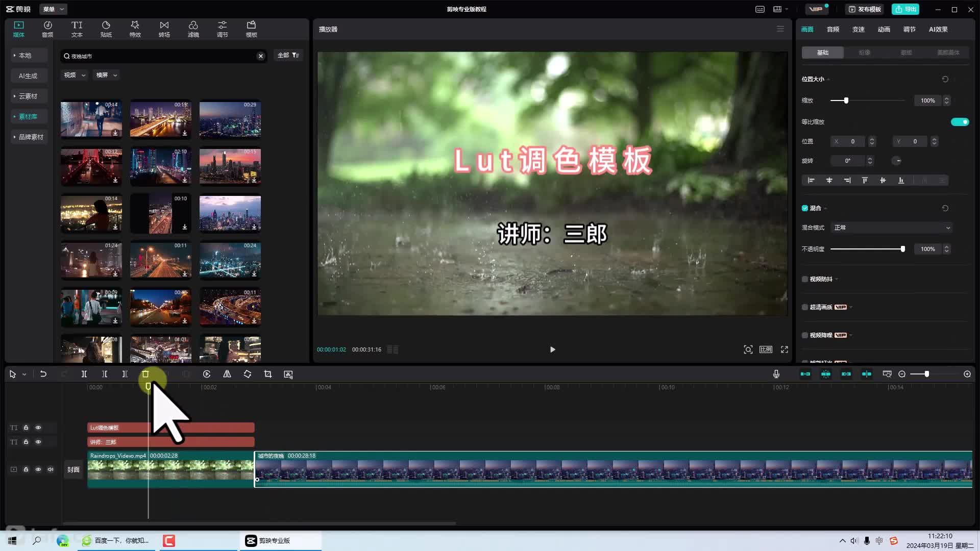
Task: Toggle main track magnet snapping
Action: point(805,374)
